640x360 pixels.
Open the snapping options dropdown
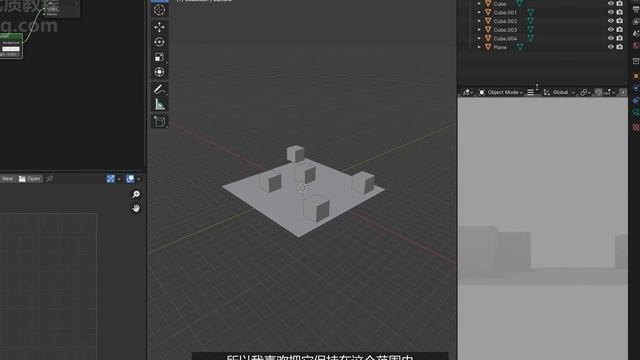(x=609, y=93)
